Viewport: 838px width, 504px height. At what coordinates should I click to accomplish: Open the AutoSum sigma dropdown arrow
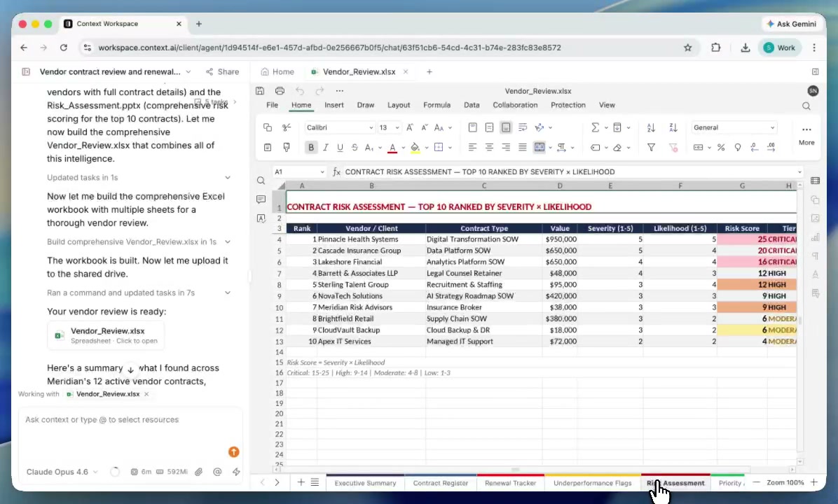606,127
